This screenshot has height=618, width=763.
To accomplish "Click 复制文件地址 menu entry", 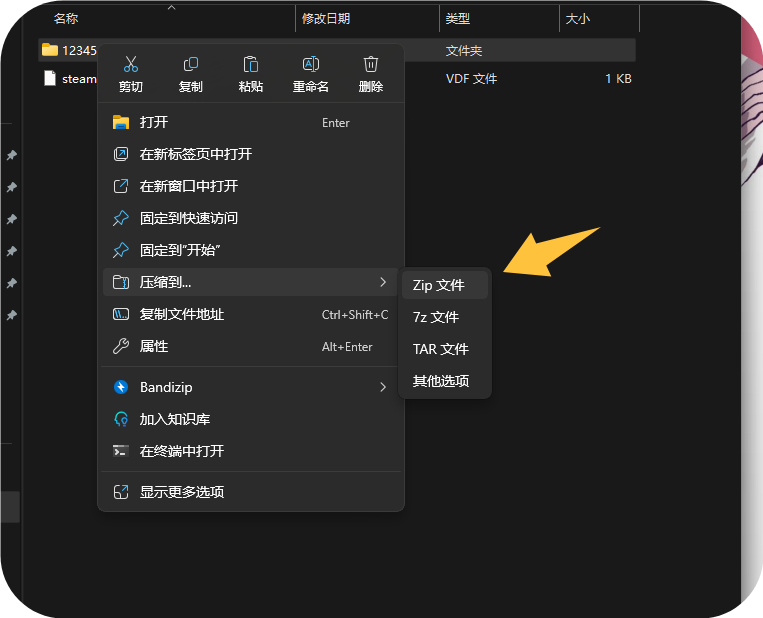I will (182, 314).
